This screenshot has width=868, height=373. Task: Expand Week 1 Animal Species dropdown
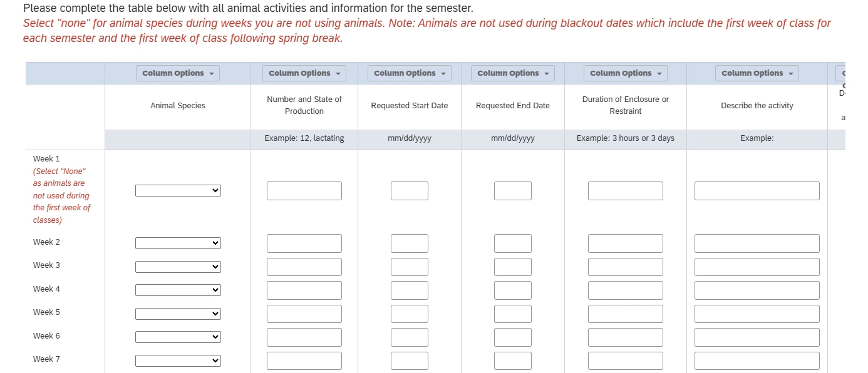(178, 190)
